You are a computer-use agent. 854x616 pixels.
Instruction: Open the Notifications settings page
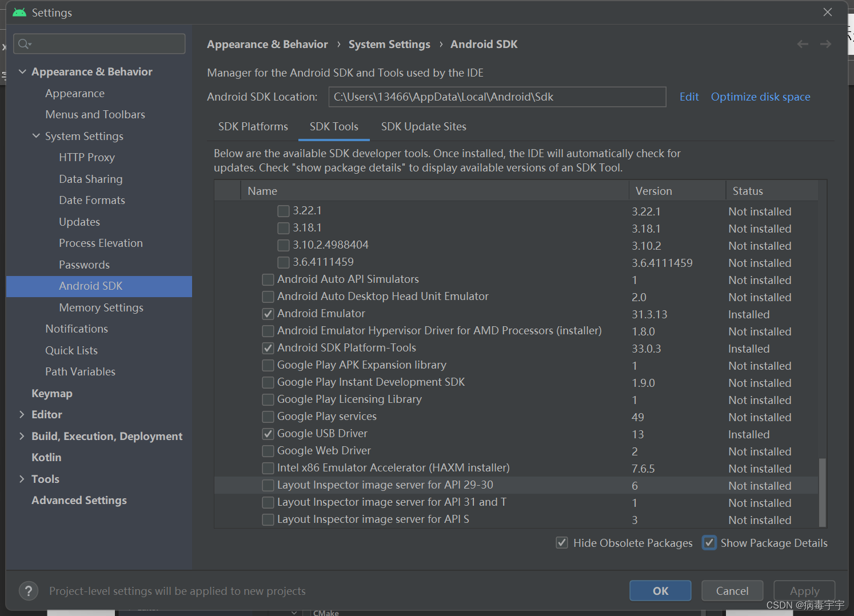[x=77, y=329]
